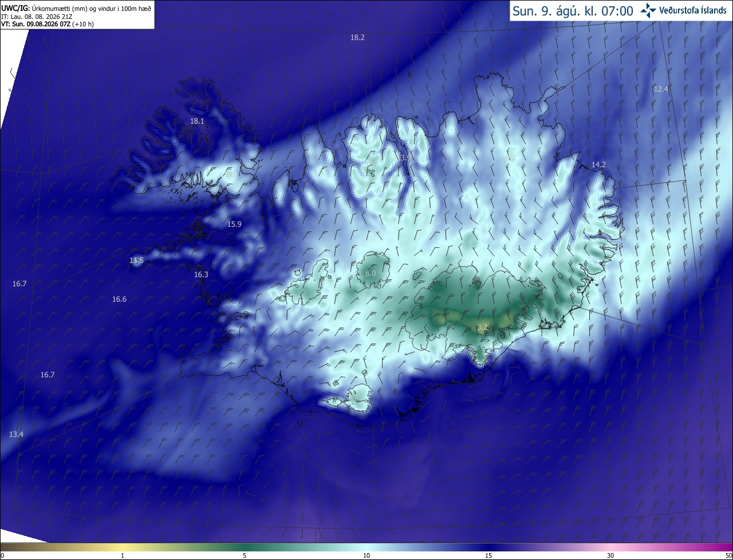Select the 11.5 value label
This screenshot has width=733, height=560.
136,261
